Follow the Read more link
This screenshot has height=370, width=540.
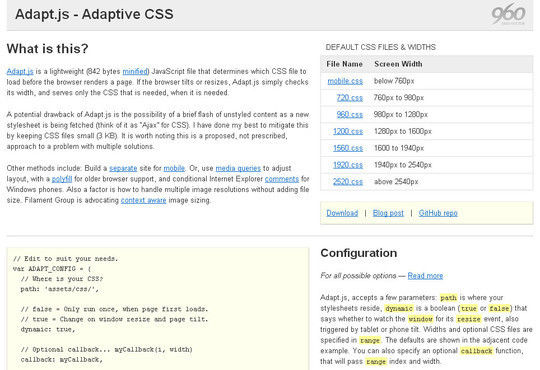(x=425, y=276)
